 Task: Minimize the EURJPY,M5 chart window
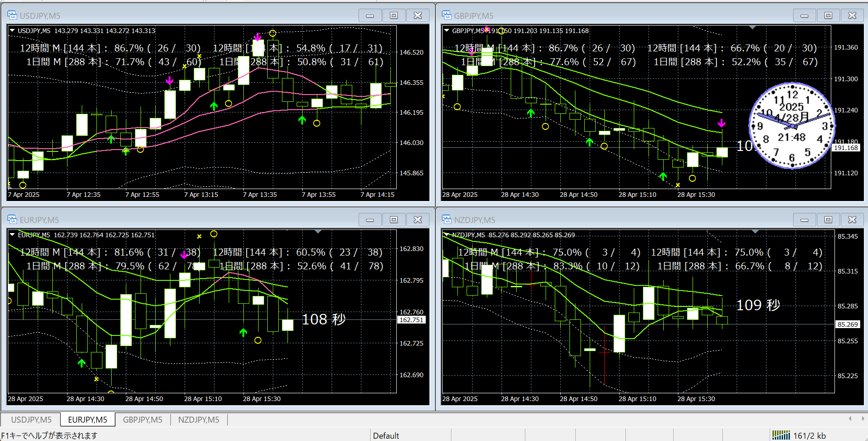(370, 220)
